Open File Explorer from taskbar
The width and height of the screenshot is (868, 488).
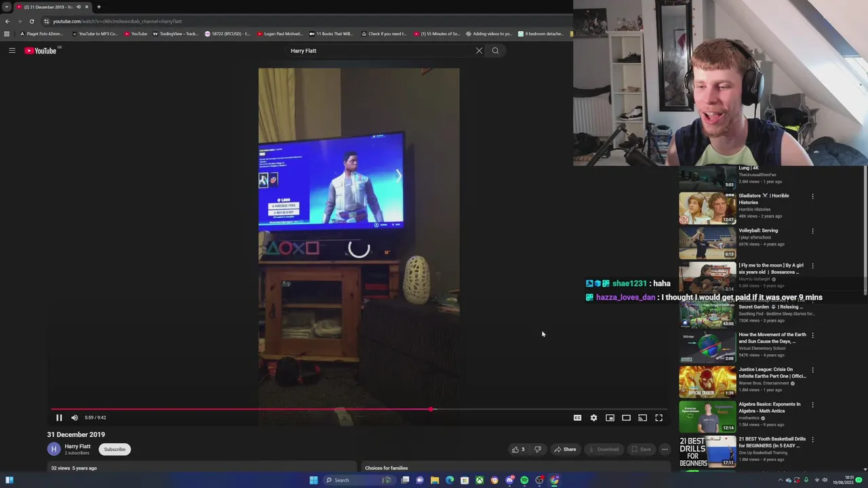click(x=435, y=480)
